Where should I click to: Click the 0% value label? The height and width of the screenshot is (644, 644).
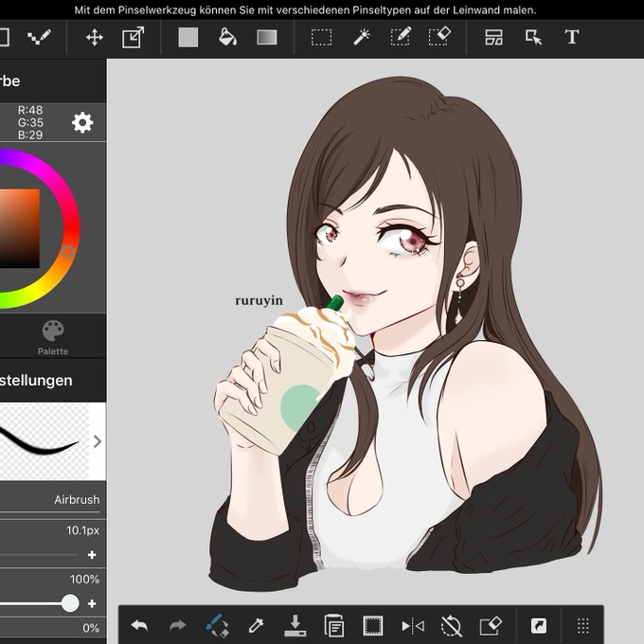91,628
